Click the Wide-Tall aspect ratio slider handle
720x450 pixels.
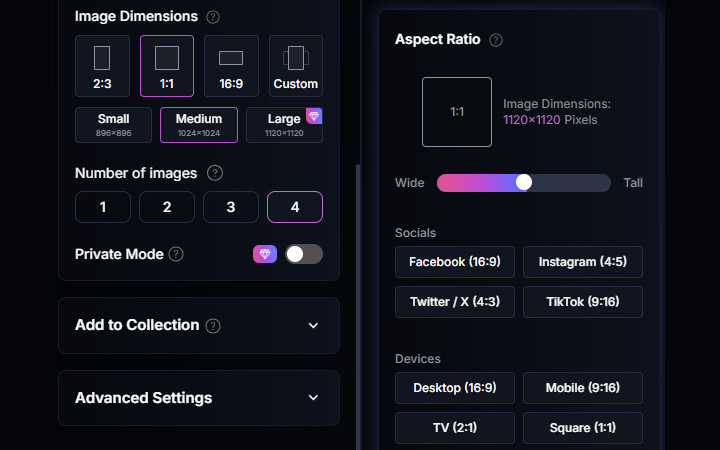click(x=523, y=182)
